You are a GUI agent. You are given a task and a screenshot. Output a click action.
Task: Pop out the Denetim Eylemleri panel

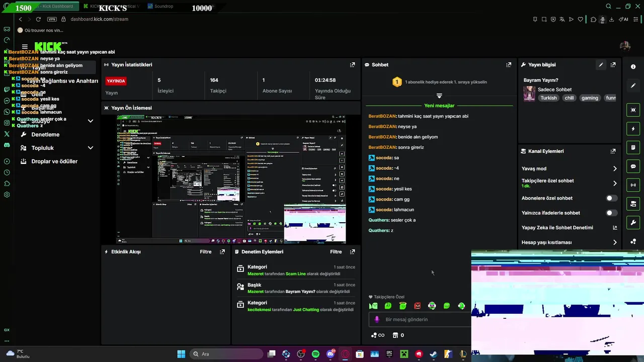pos(352,252)
